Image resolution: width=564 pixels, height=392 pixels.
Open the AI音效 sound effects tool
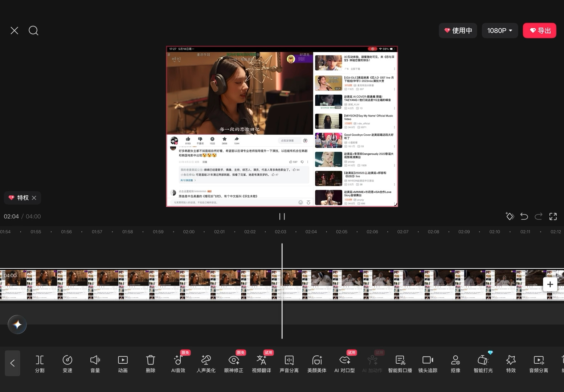click(x=178, y=364)
